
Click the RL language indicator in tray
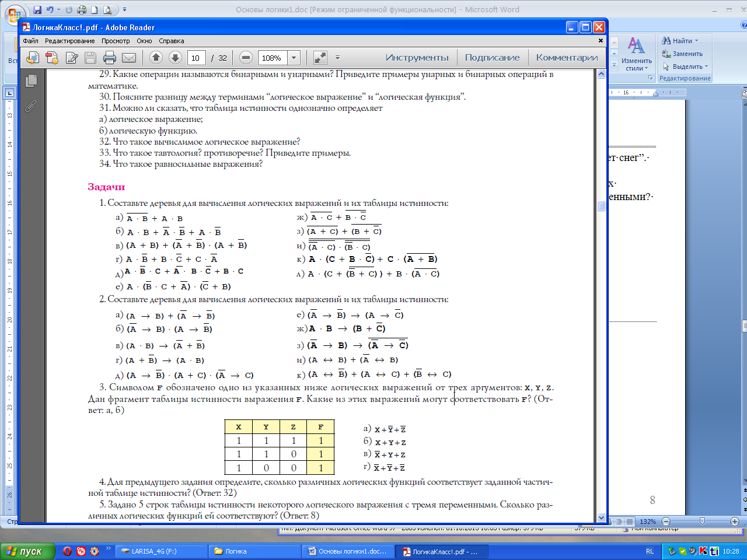tap(650, 551)
